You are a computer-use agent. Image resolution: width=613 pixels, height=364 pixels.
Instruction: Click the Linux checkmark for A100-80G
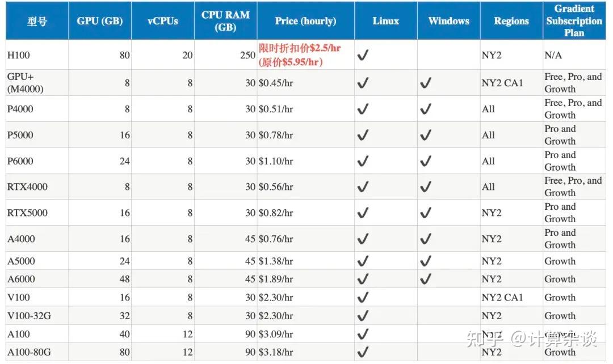[x=363, y=352]
